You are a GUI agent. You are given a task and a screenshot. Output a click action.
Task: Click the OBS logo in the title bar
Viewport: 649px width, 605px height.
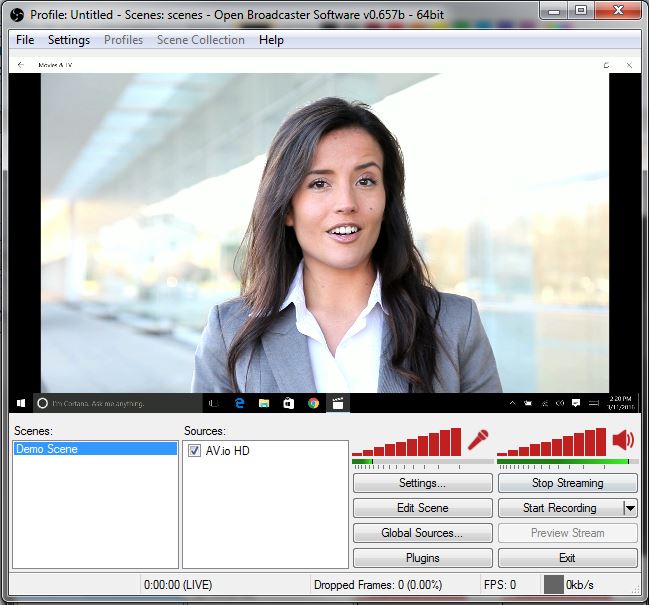coord(16,15)
